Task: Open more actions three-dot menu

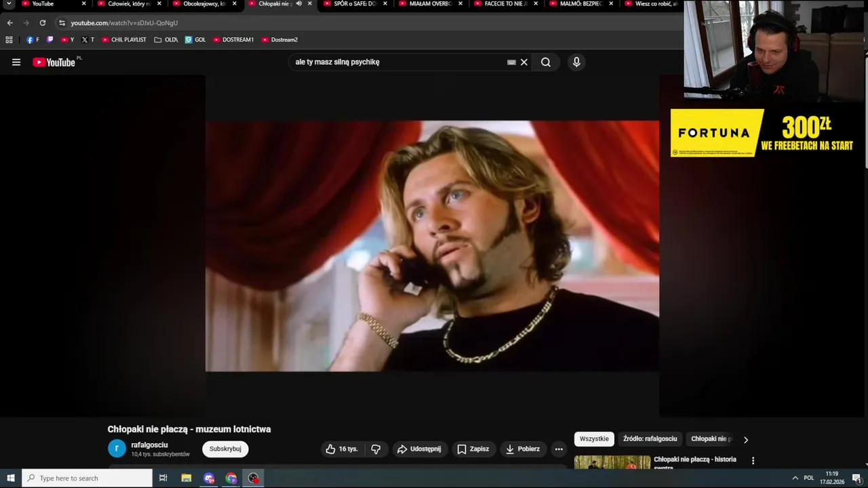Action: coord(559,449)
